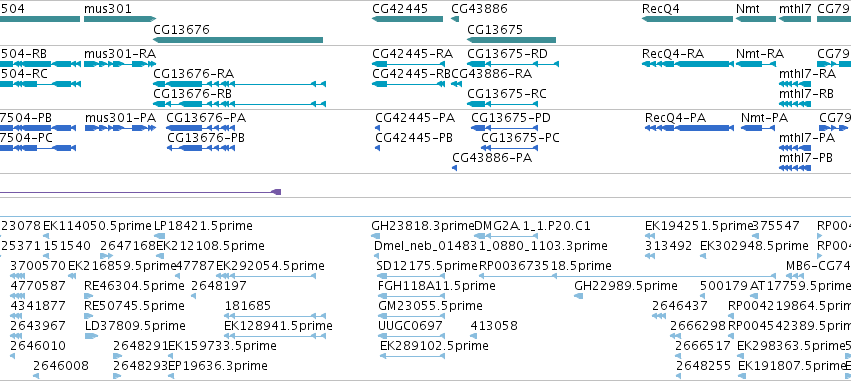Click the EK289102.5prime EST feature

pos(412,355)
